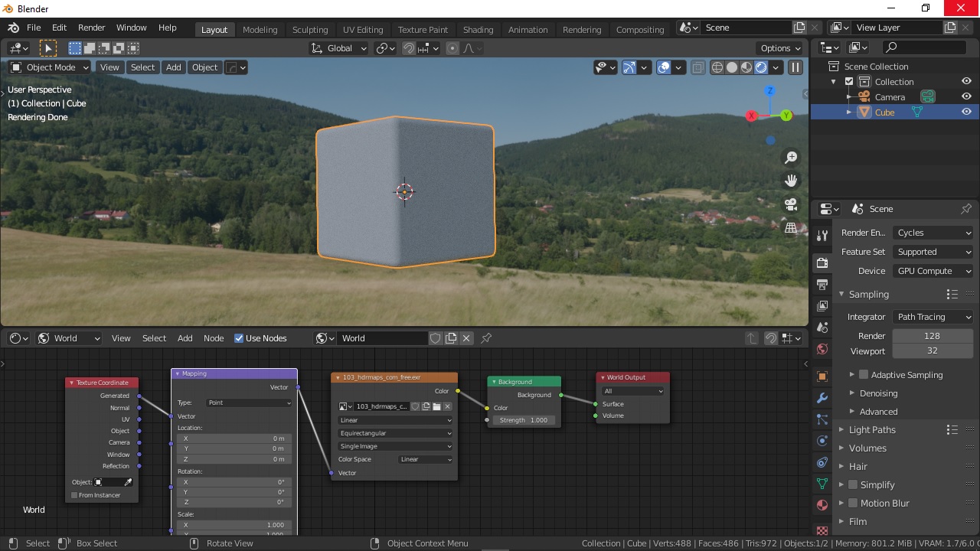The image size is (980, 551).
Task: Open the Render Engine Cycles dropdown
Action: coord(933,233)
